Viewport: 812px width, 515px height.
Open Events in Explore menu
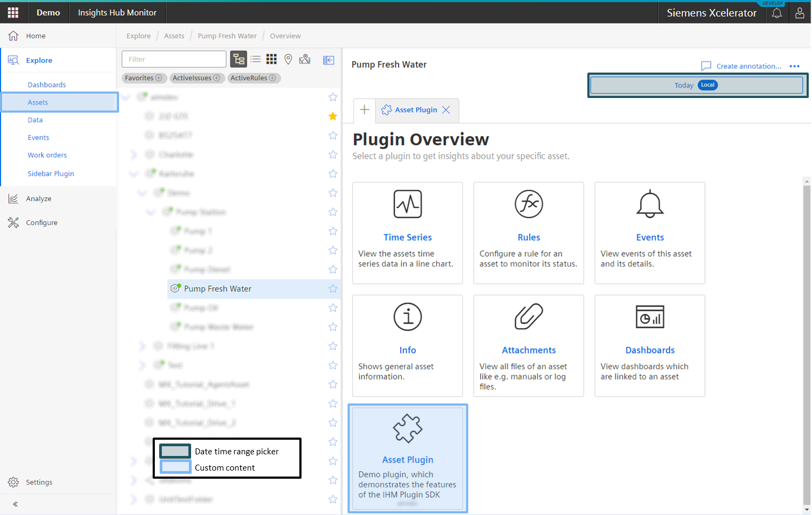click(x=38, y=138)
